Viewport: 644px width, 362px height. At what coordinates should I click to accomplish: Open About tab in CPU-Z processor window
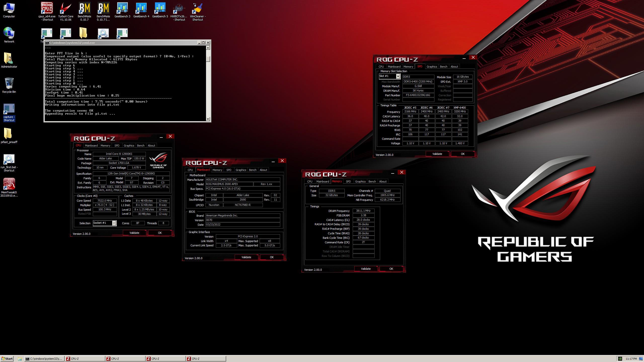[x=151, y=146]
